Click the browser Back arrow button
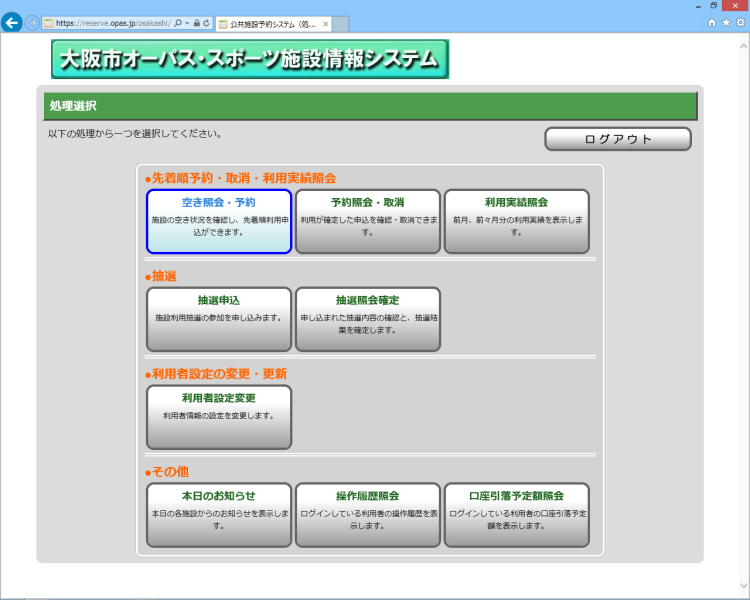This screenshot has width=750, height=600. click(x=11, y=22)
